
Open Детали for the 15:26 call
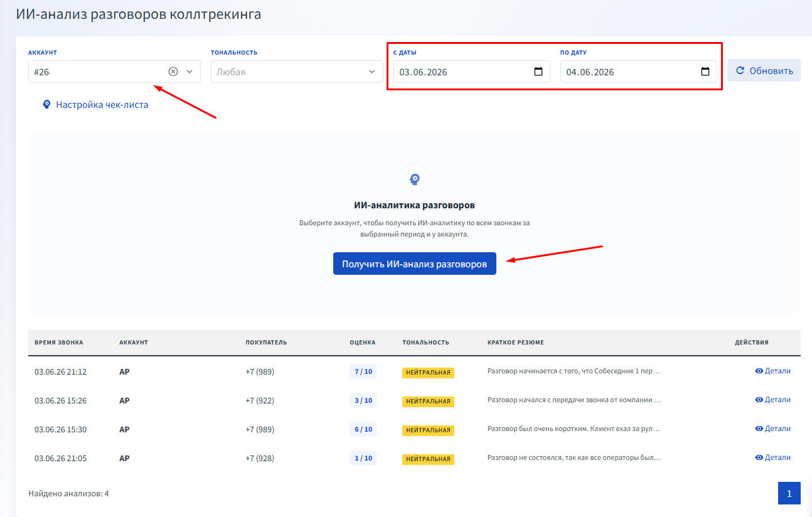(x=772, y=400)
